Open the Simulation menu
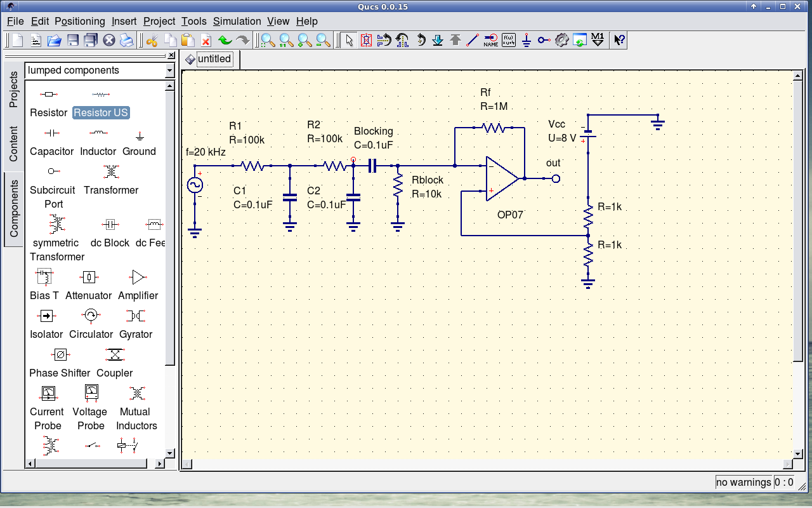 [237, 21]
